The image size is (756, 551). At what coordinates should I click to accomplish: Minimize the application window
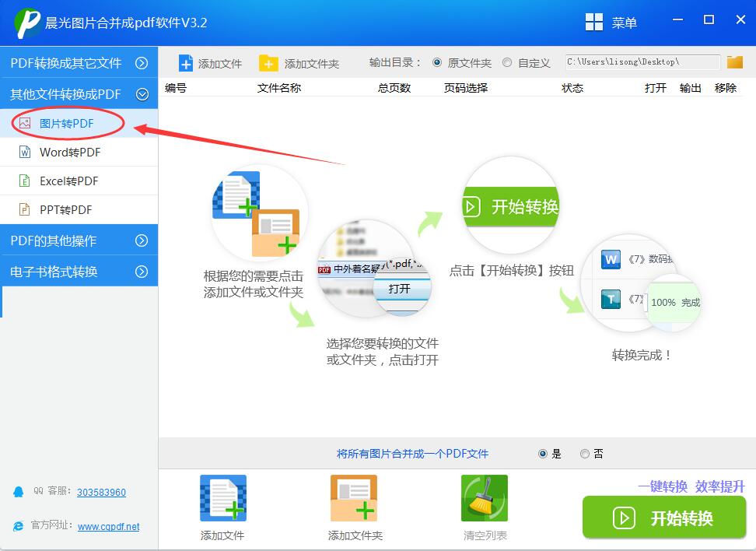click(x=678, y=19)
